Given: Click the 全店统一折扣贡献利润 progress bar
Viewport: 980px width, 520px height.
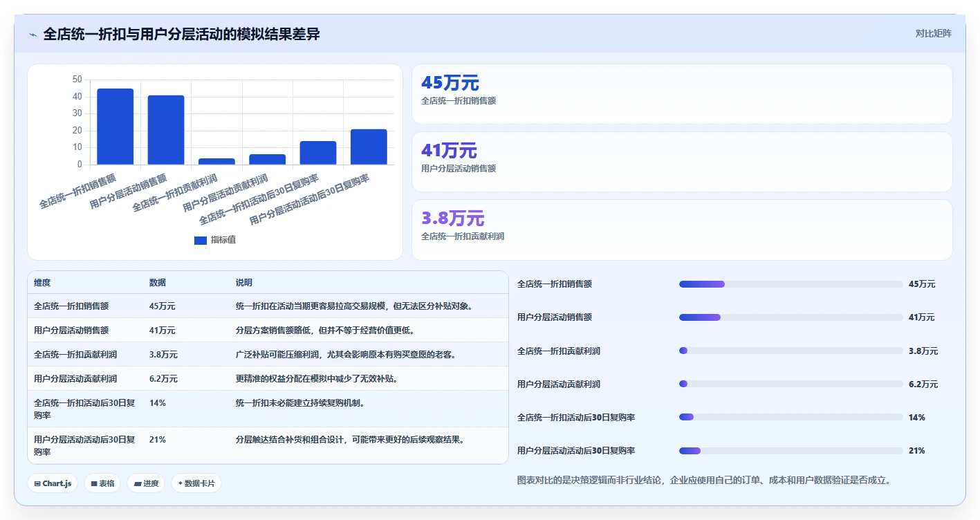Looking at the screenshot, I should point(791,351).
